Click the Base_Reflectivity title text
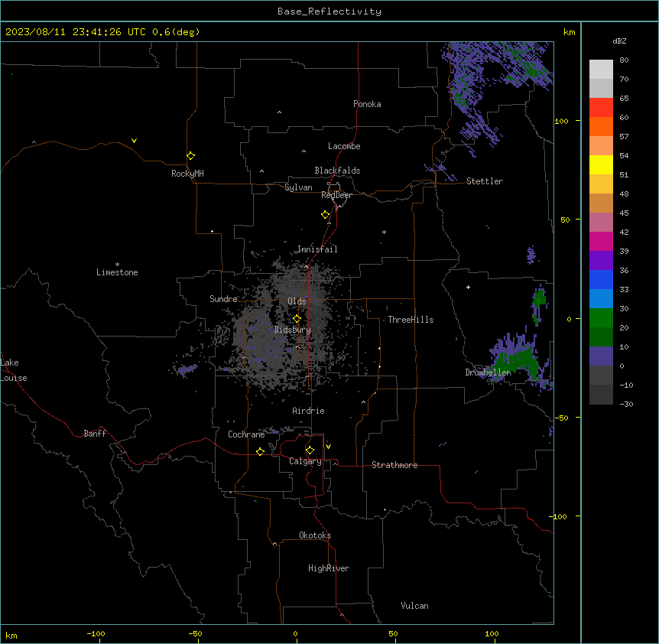 click(329, 11)
